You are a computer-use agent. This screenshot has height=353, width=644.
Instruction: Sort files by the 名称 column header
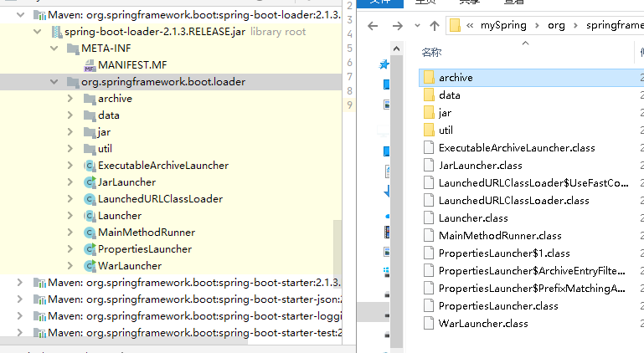431,52
